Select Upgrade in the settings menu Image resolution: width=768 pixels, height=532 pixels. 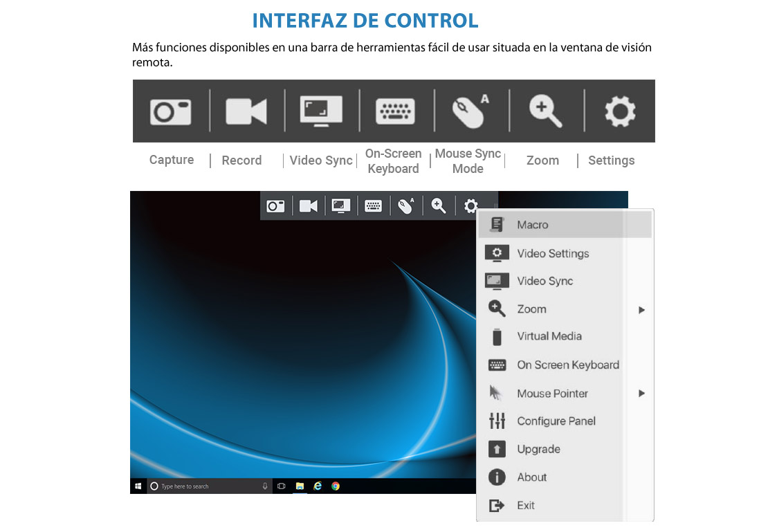pyautogui.click(x=538, y=449)
